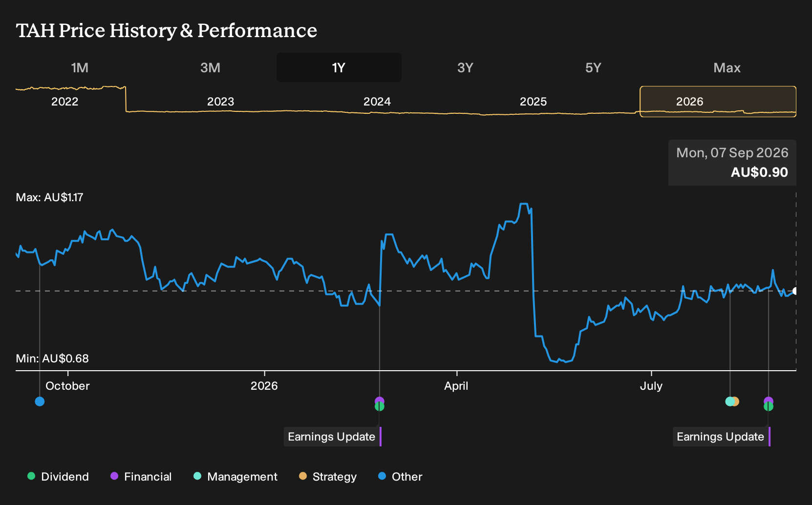Click the Max: AU$1.17 label
The width and height of the screenshot is (812, 505).
(50, 197)
